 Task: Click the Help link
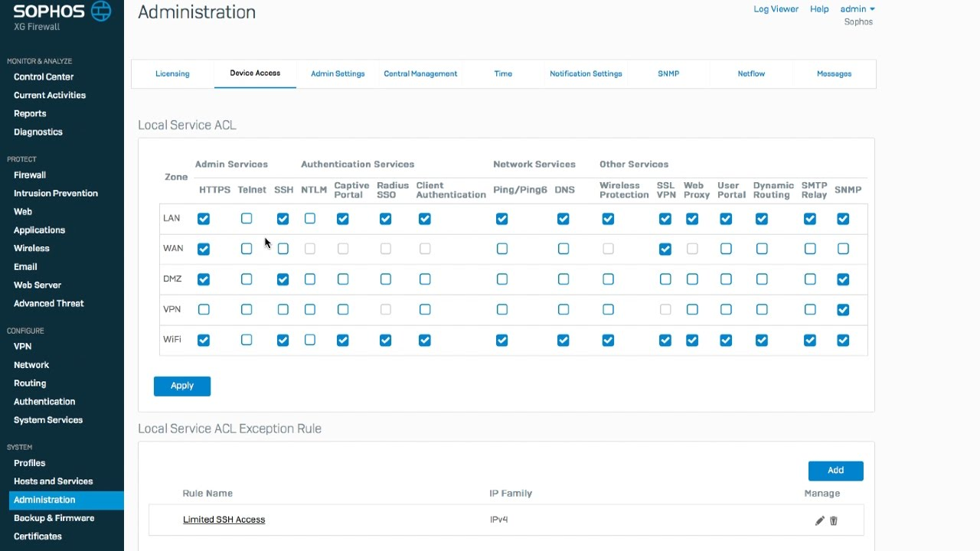819,9
